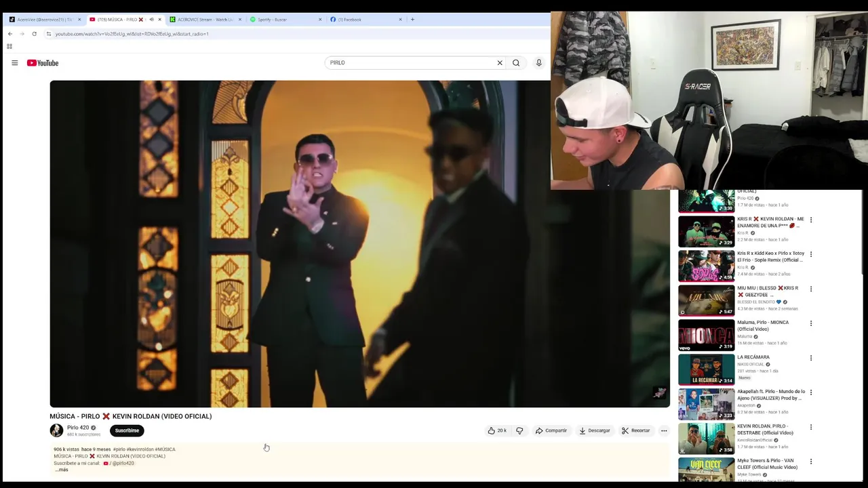Open the browser apps grid shortcut
868x488 pixels.
9,47
